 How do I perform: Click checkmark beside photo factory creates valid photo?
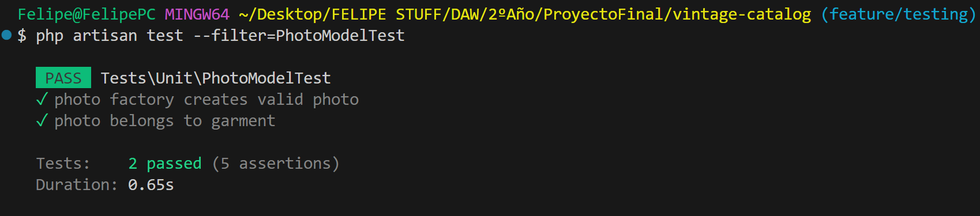point(42,100)
